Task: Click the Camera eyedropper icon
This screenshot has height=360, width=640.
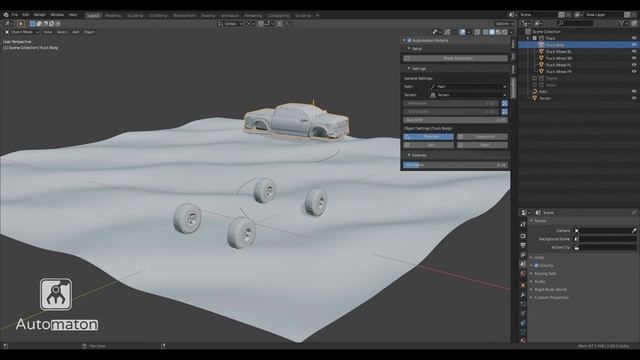Action: (x=634, y=231)
